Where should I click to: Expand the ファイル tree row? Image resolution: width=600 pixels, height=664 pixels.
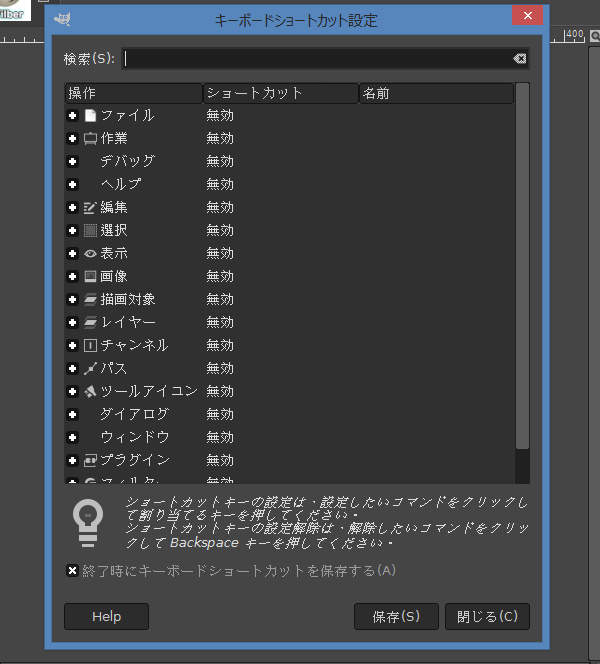72,115
